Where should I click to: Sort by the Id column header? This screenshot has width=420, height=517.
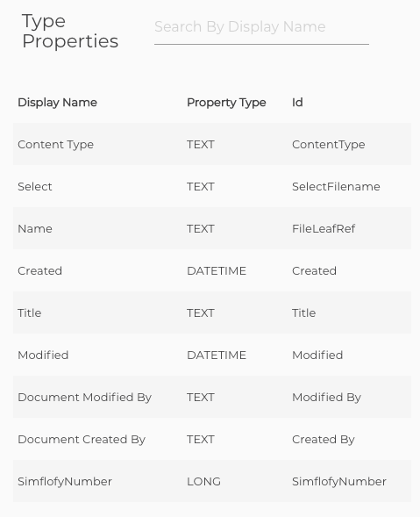[x=297, y=103]
